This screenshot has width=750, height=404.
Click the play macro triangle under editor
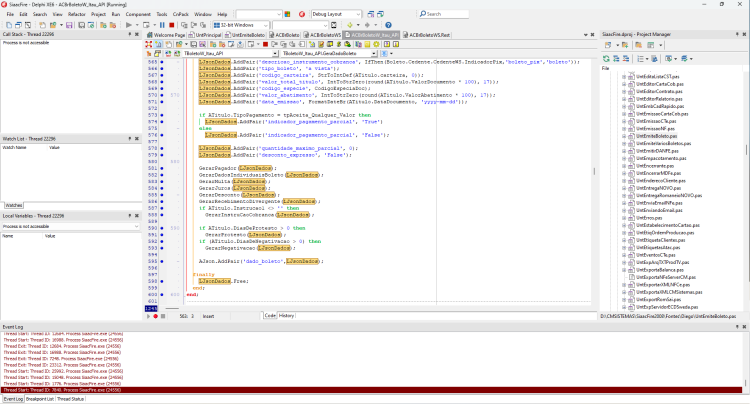[148, 316]
